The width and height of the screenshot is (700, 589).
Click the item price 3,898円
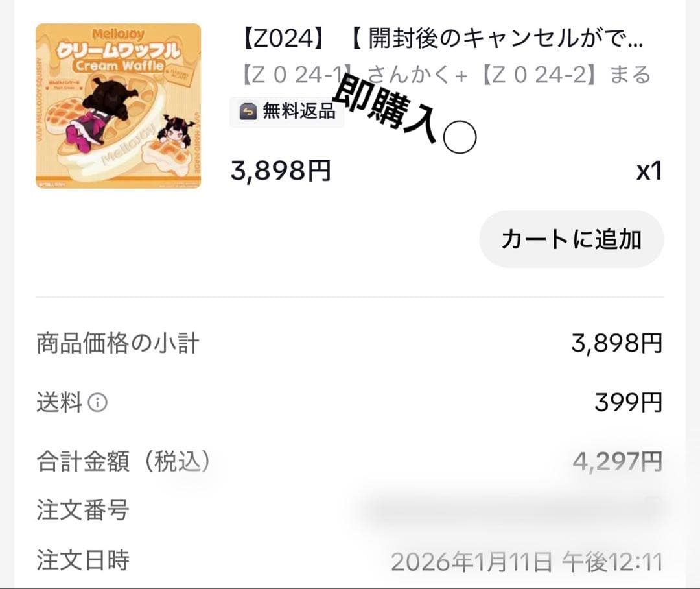[279, 171]
